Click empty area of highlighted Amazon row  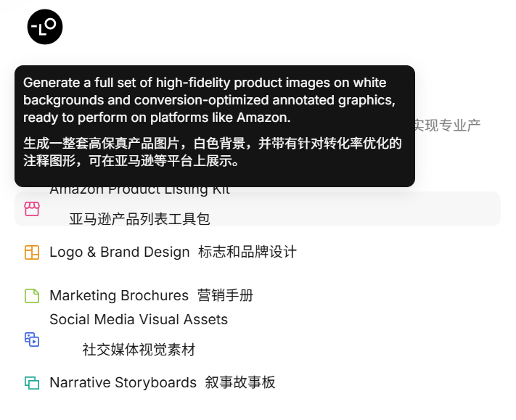356,209
